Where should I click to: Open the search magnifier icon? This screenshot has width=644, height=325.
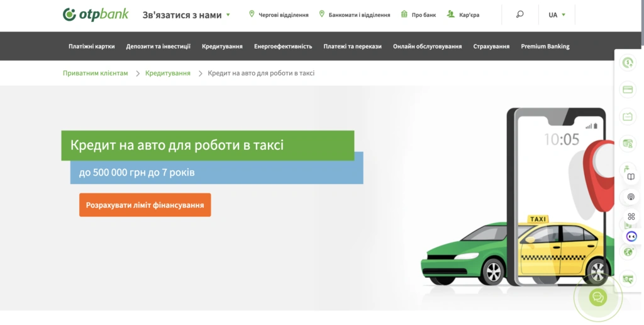coord(519,14)
